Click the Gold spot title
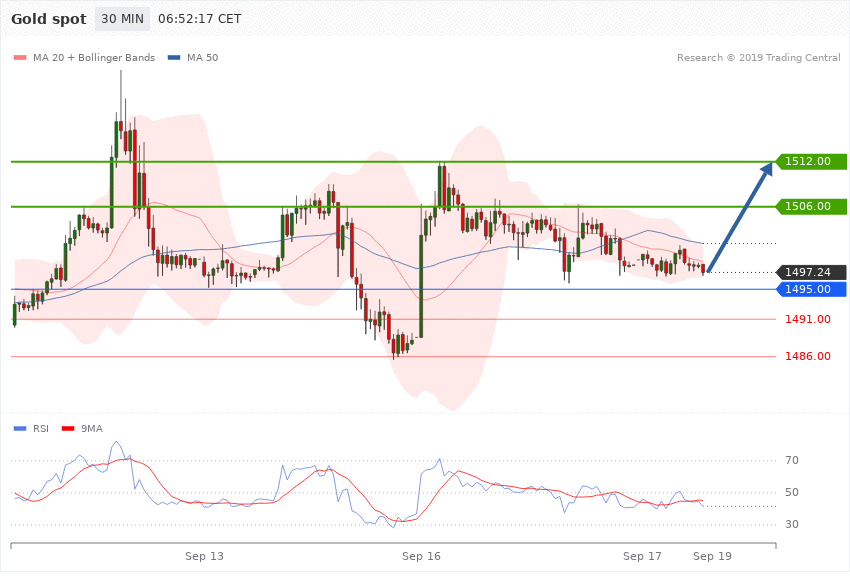850x576 pixels. (49, 19)
